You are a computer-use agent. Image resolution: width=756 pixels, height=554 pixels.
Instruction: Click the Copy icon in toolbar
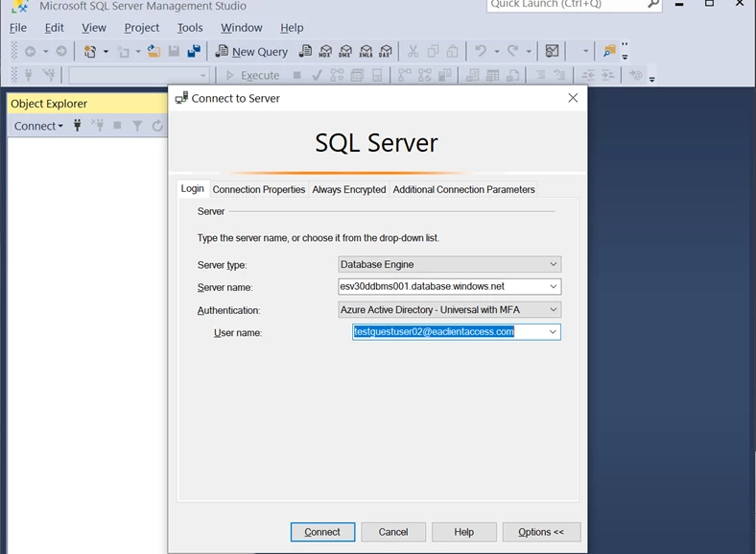[x=433, y=51]
